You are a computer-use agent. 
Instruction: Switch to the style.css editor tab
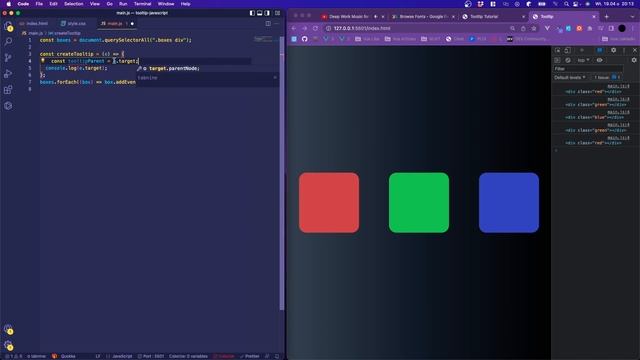(73, 24)
